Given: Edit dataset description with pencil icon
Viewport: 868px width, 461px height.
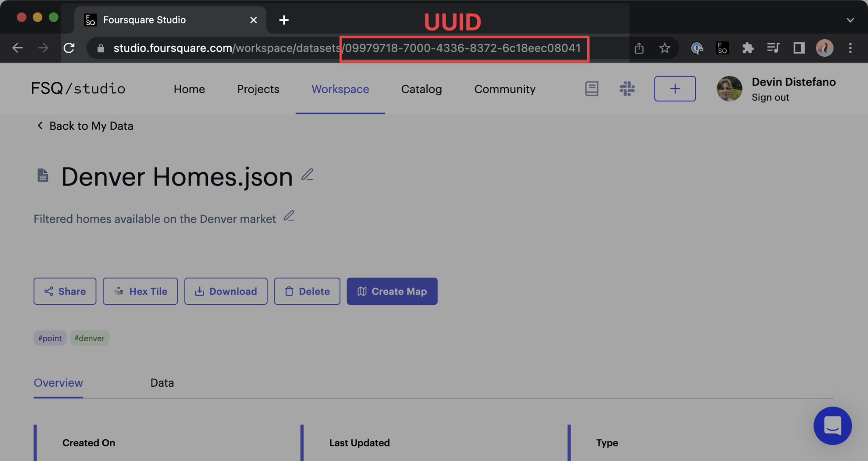Looking at the screenshot, I should click(x=289, y=216).
